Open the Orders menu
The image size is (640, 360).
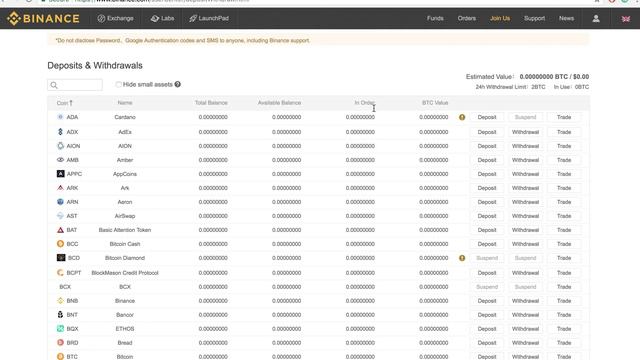click(467, 18)
